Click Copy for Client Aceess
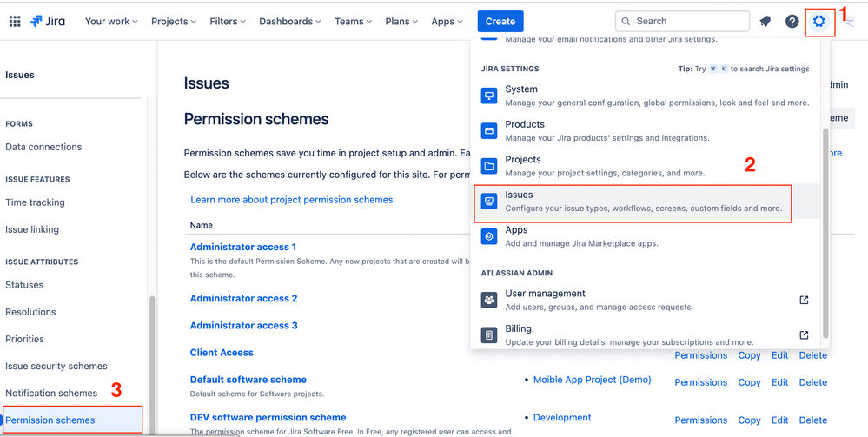This screenshot has width=868, height=437. tap(749, 355)
